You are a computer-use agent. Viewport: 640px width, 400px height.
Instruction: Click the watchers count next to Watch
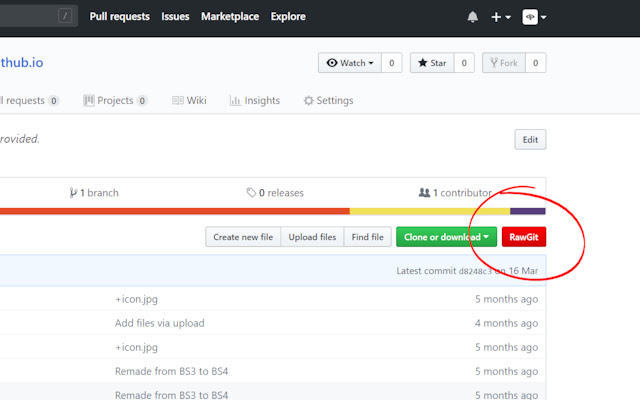[x=391, y=63]
